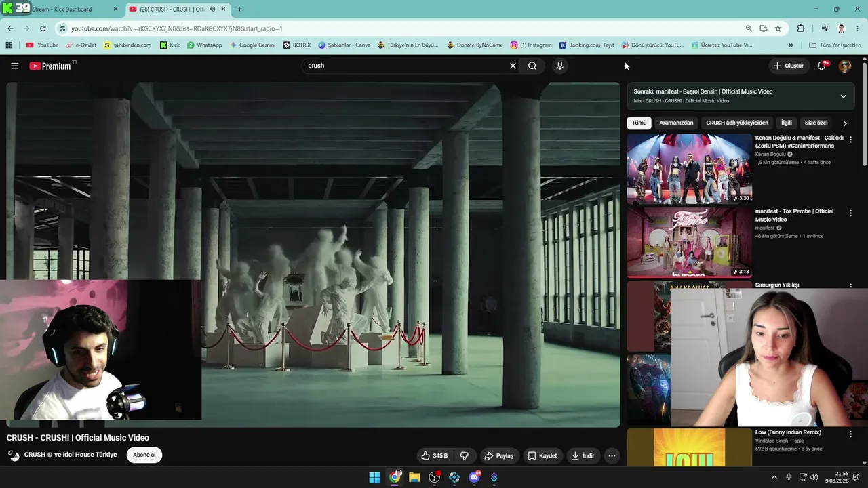Viewport: 868px width, 488px height.
Task: Click the address bar URL
Action: click(x=176, y=28)
